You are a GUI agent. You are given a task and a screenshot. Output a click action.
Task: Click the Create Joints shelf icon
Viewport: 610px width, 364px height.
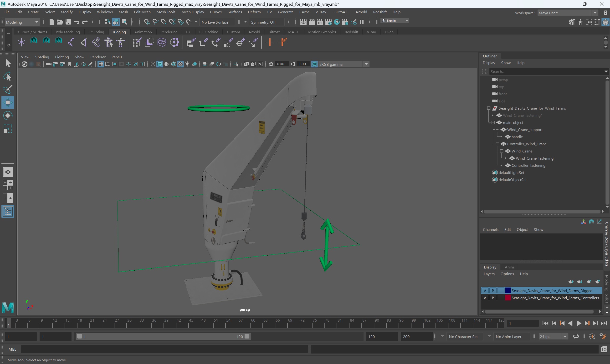(71, 42)
